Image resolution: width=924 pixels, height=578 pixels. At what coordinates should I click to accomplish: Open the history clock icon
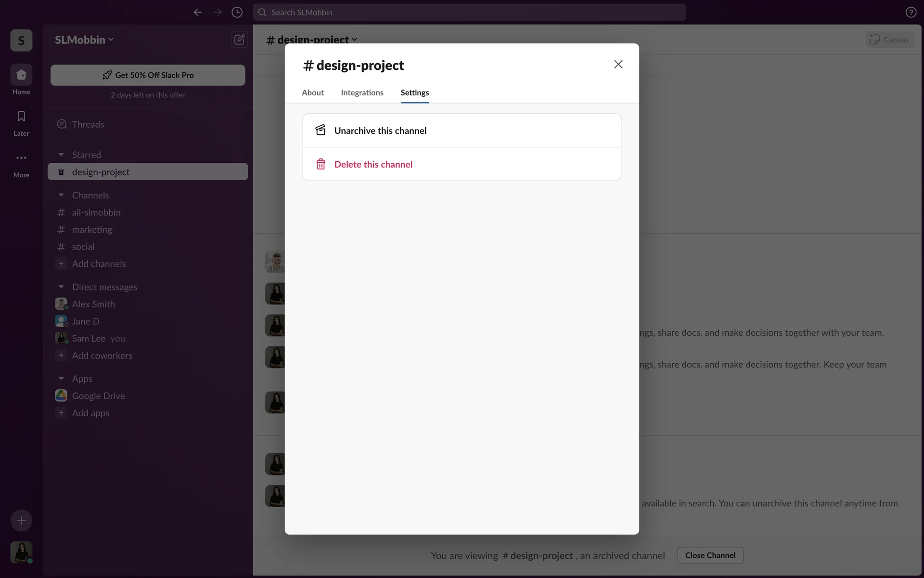pos(237,13)
